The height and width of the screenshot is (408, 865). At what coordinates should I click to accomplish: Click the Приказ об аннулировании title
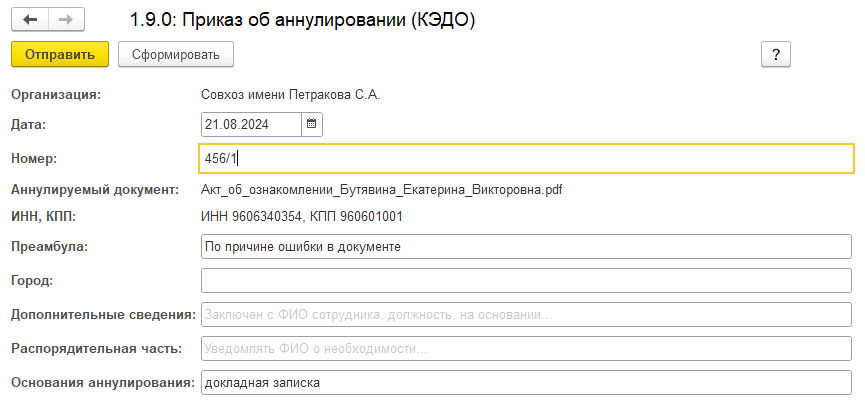point(302,20)
